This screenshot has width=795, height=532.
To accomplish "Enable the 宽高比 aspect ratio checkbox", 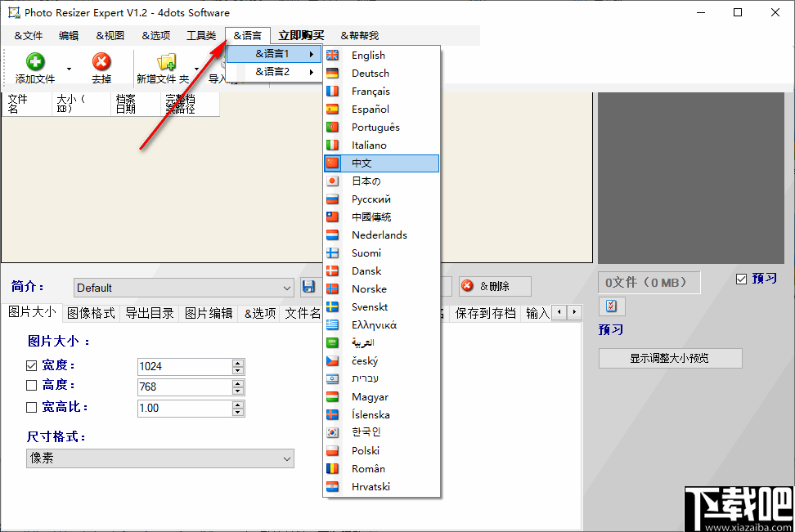I will point(30,407).
